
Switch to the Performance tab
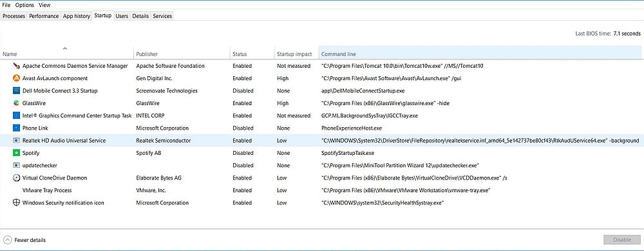44,16
